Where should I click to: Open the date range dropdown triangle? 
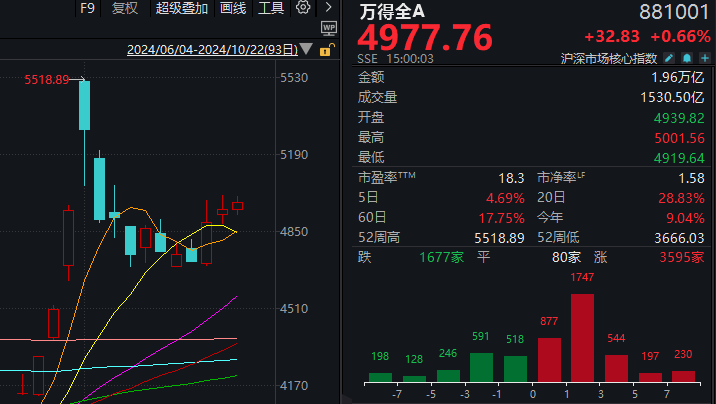pyautogui.click(x=306, y=49)
